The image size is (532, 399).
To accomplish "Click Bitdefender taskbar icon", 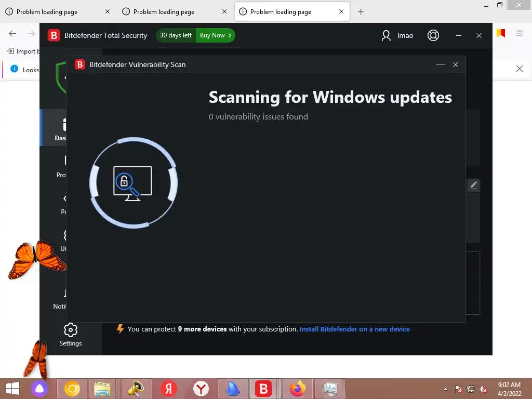I will [x=263, y=389].
